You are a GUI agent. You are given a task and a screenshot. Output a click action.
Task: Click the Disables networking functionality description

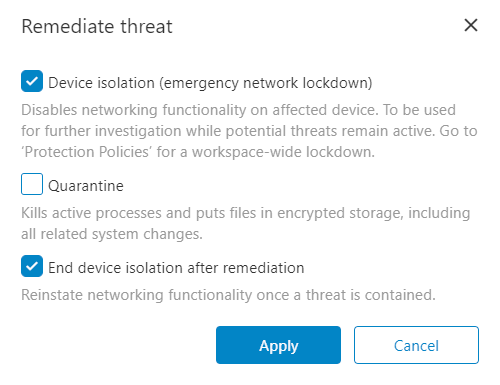point(249,131)
